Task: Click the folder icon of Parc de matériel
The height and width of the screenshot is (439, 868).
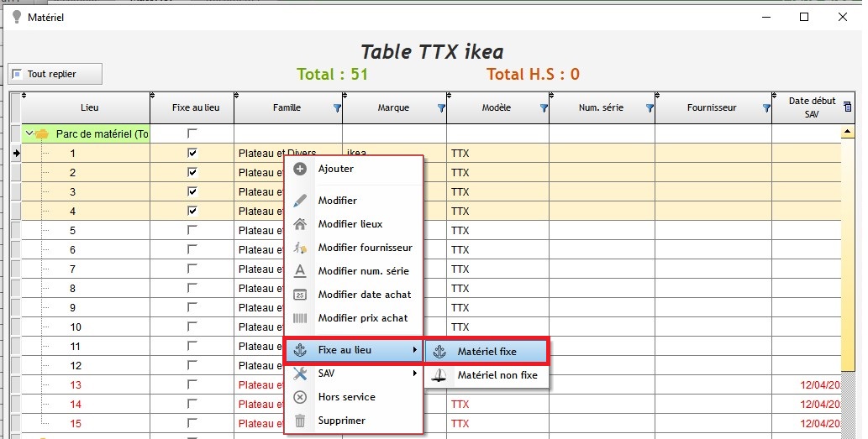Action: pos(42,134)
